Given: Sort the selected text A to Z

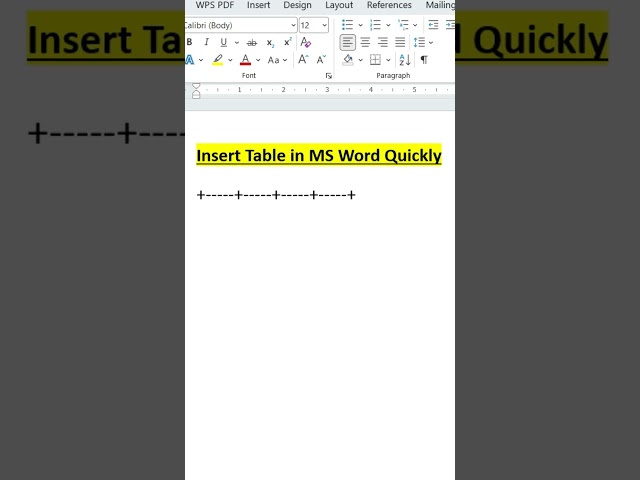Looking at the screenshot, I should pos(405,60).
